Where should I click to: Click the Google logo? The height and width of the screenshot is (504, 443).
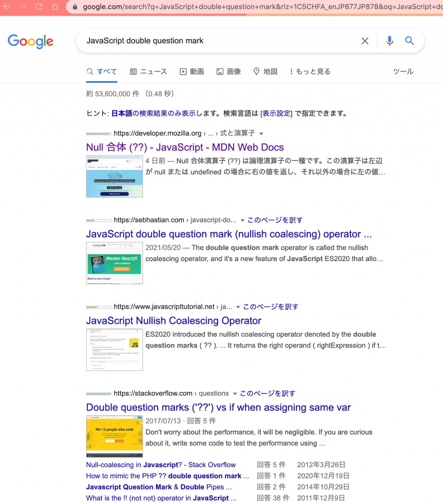[x=31, y=42]
